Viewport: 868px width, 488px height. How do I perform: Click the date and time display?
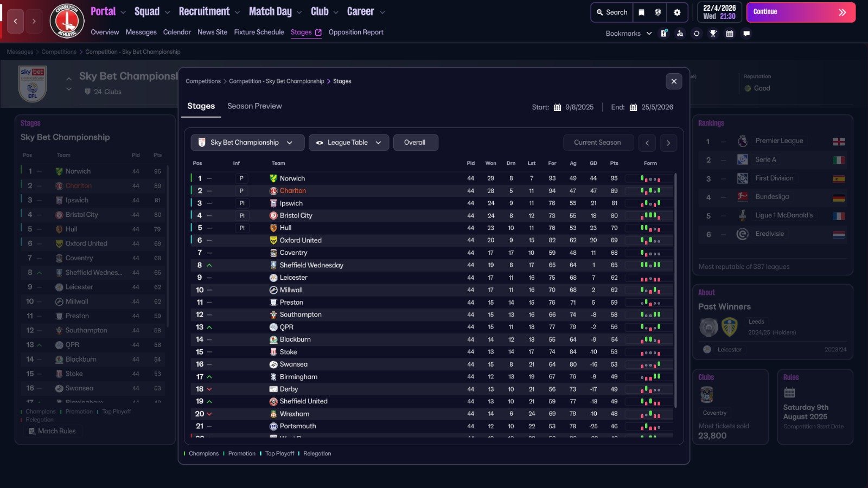(x=719, y=12)
